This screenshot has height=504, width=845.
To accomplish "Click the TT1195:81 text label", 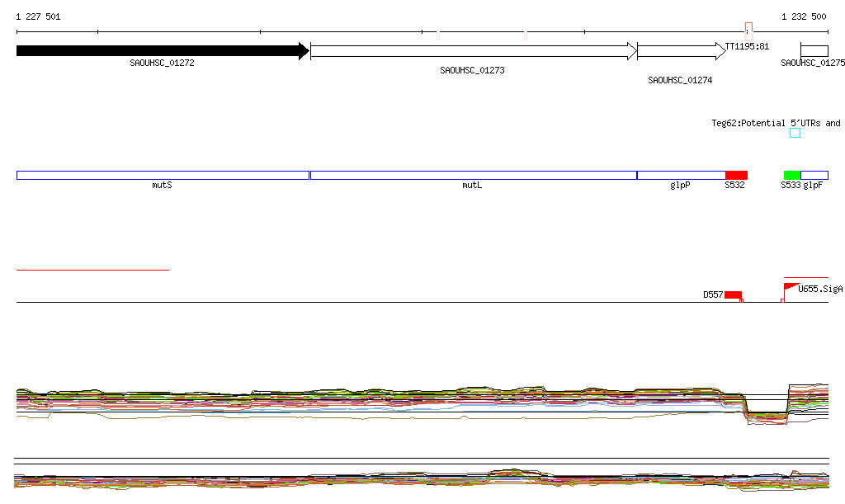I will (747, 46).
